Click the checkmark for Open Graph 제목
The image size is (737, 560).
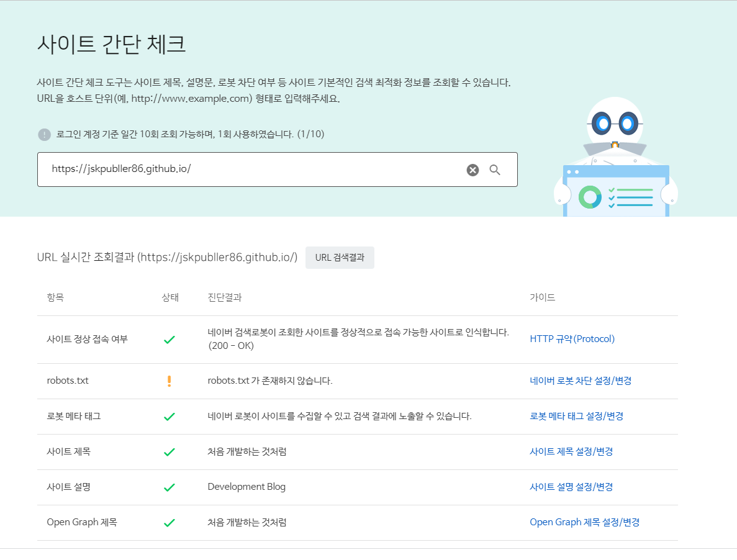click(x=169, y=522)
